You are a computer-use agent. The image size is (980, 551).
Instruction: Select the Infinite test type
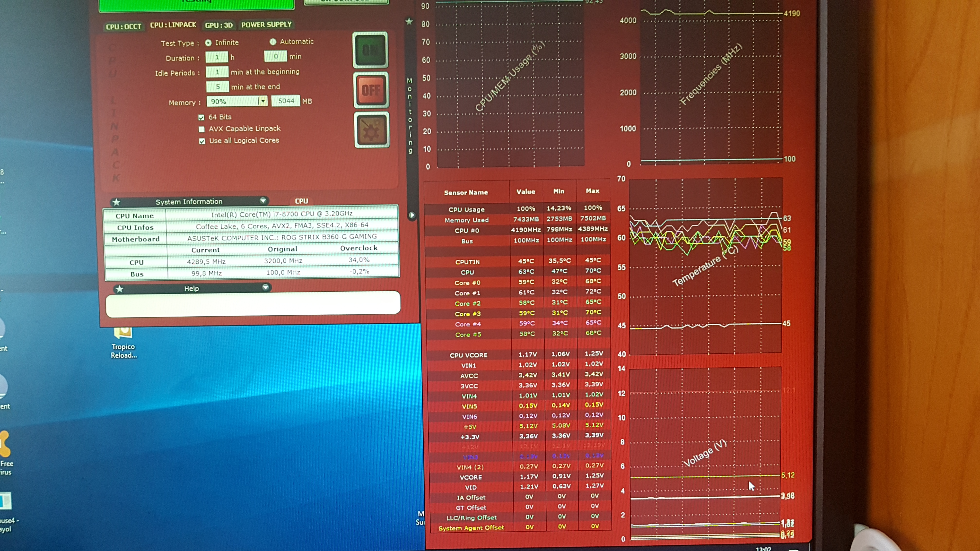coord(209,43)
